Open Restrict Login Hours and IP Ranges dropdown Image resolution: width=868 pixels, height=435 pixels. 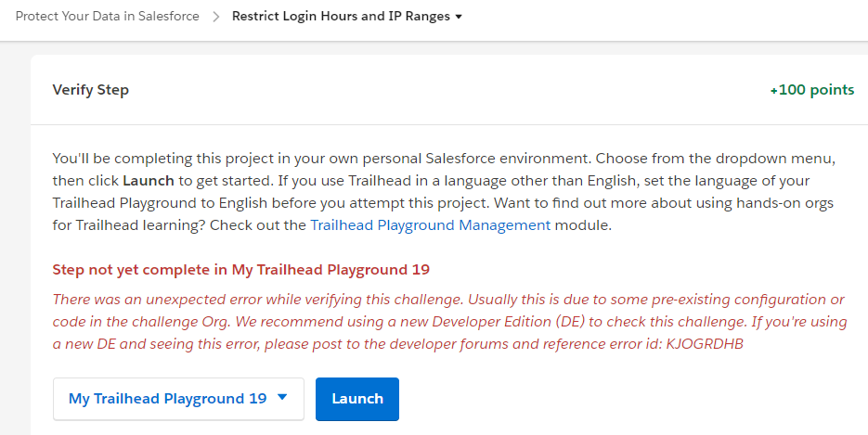pyautogui.click(x=341, y=16)
